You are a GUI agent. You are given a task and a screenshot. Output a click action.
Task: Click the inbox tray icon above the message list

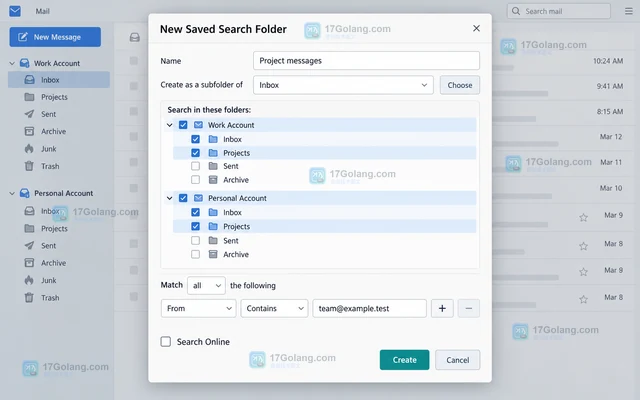pyautogui.click(x=135, y=38)
